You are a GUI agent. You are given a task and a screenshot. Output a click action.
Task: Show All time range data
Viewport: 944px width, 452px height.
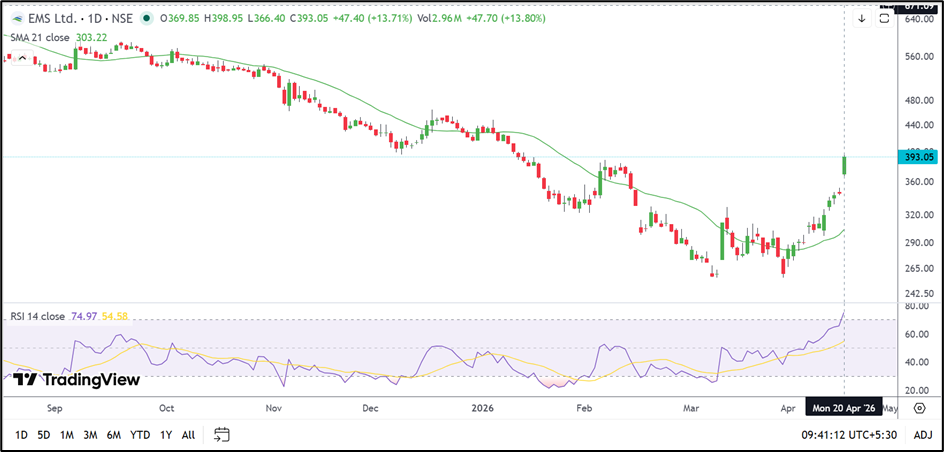pyautogui.click(x=188, y=435)
